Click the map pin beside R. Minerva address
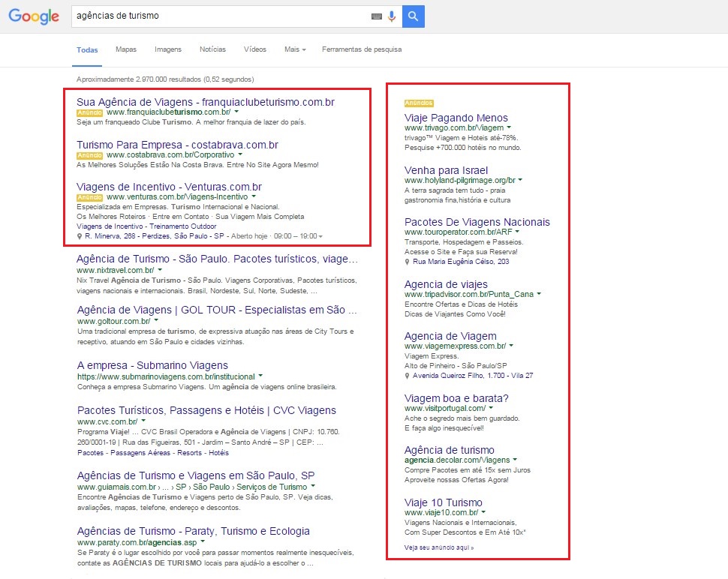The width and height of the screenshot is (728, 579). [x=80, y=236]
